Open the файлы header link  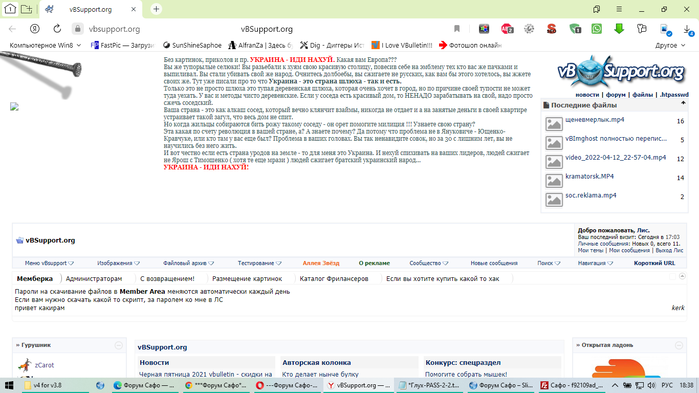[642, 94]
